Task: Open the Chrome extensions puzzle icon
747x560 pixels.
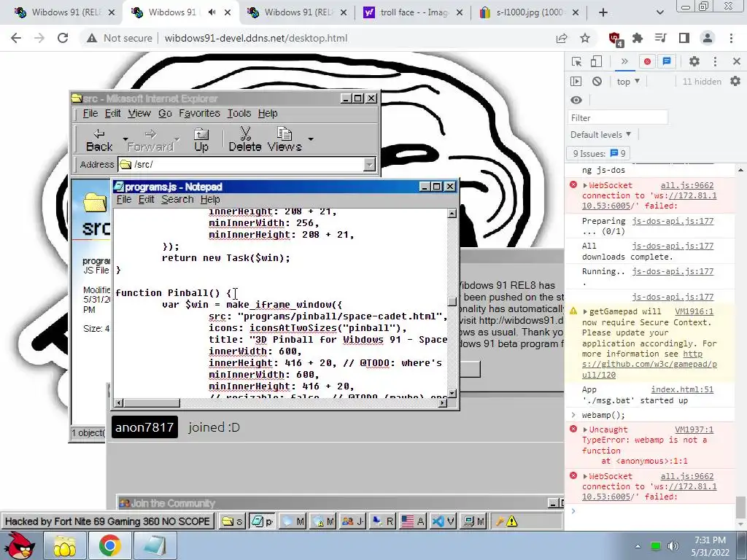Action: (x=638, y=38)
